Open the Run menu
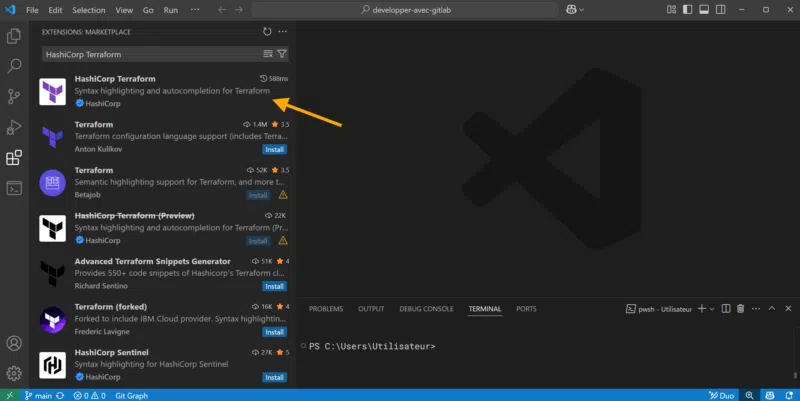The width and height of the screenshot is (800, 401). [x=170, y=10]
